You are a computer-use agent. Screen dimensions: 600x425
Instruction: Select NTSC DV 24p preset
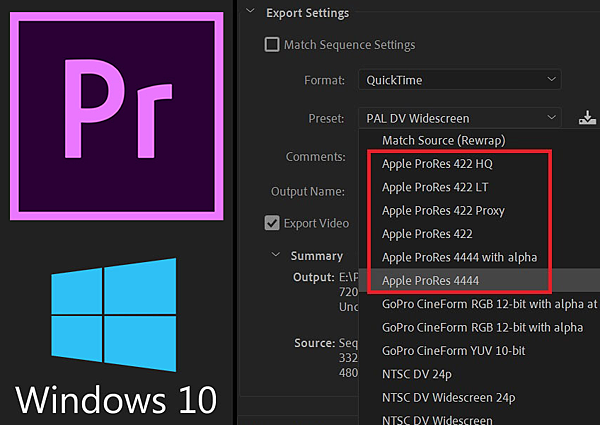click(x=417, y=374)
